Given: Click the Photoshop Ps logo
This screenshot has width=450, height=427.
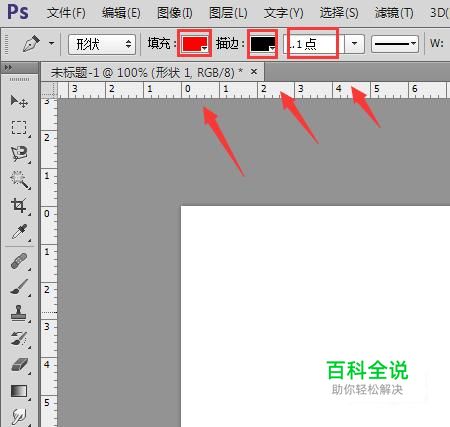Looking at the screenshot, I should click(18, 12).
